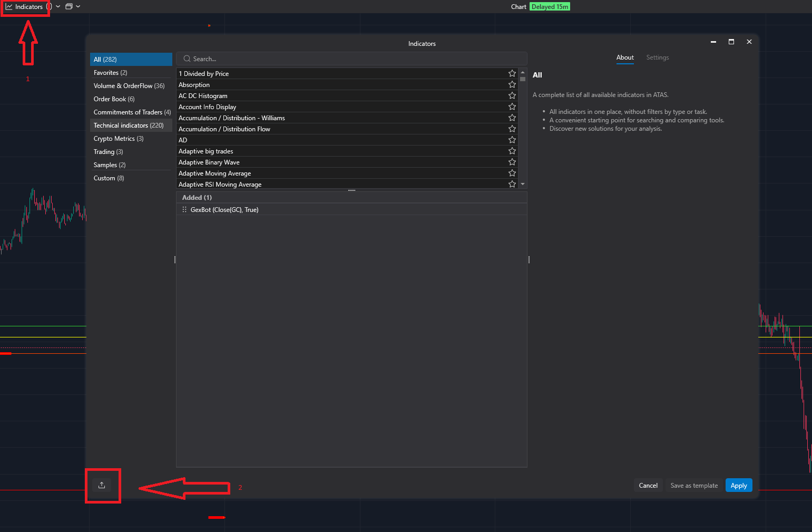Select Volume & OrderFlow (36) category
The width and height of the screenshot is (812, 532).
point(131,86)
